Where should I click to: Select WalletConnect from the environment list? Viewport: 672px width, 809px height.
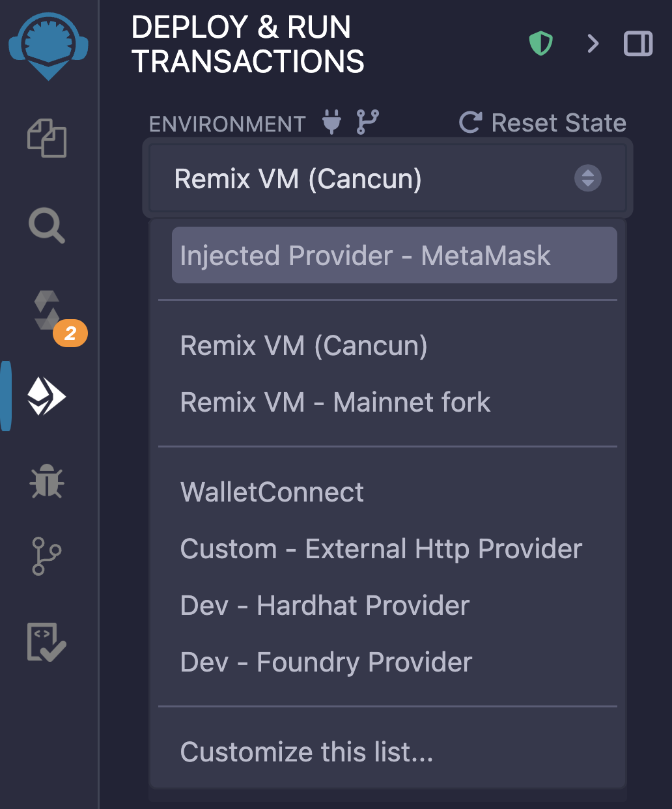pos(272,492)
